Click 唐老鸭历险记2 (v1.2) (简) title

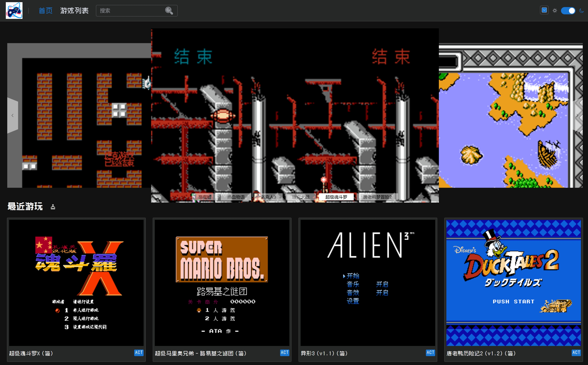point(481,353)
